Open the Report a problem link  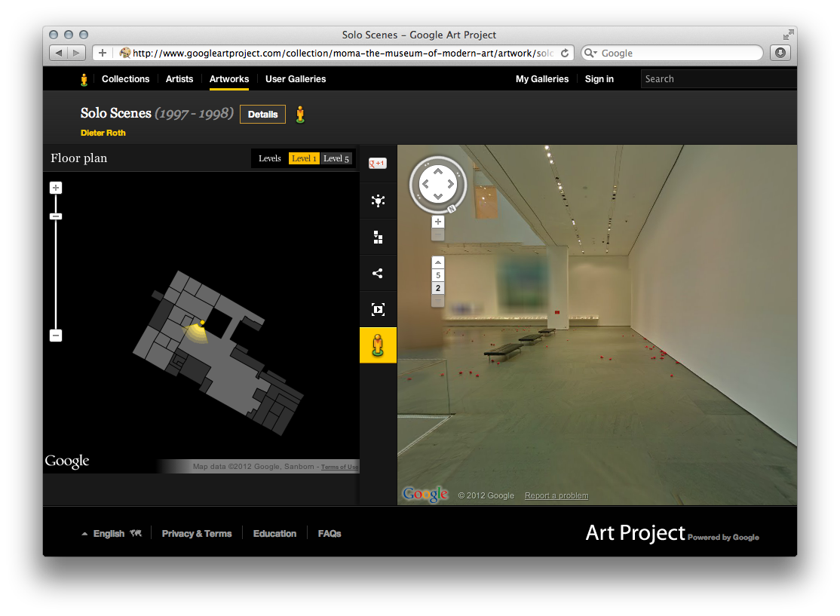pos(556,495)
